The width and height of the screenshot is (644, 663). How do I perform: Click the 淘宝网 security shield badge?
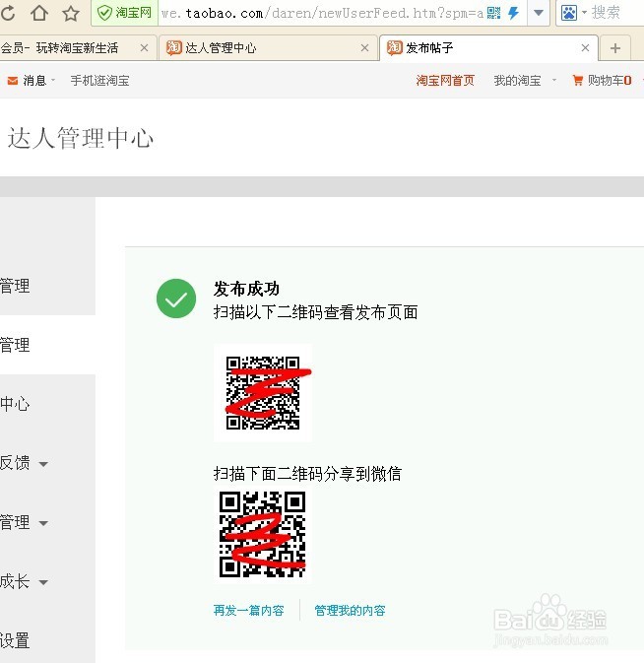125,13
